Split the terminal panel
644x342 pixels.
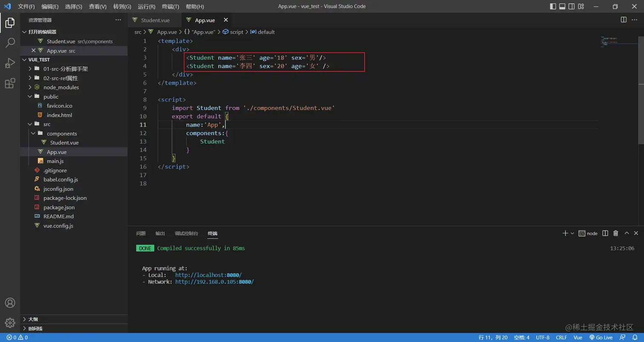point(606,233)
